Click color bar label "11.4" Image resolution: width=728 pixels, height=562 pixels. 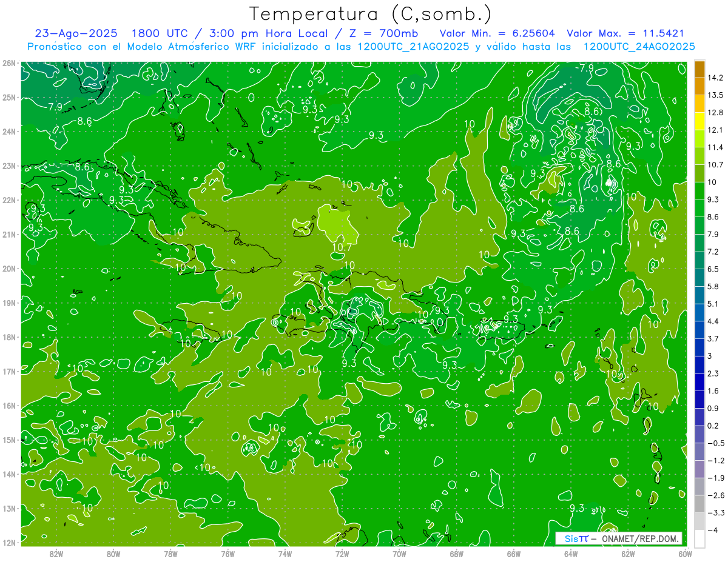[x=715, y=147]
